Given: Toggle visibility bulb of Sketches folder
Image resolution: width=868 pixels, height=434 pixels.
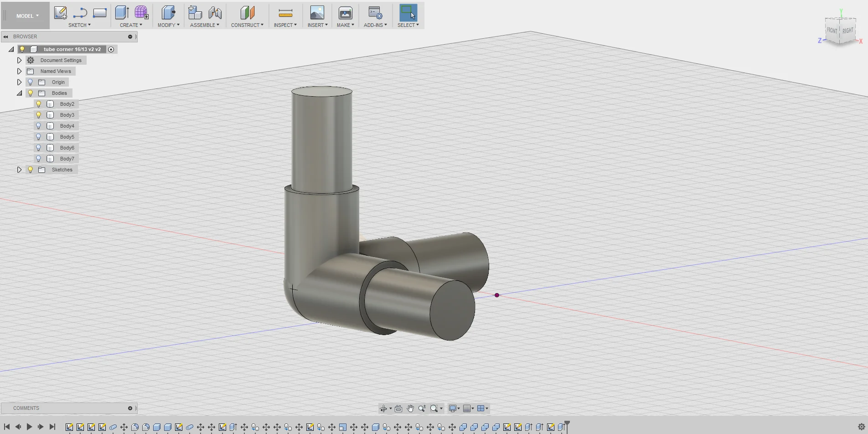Looking at the screenshot, I should point(31,170).
